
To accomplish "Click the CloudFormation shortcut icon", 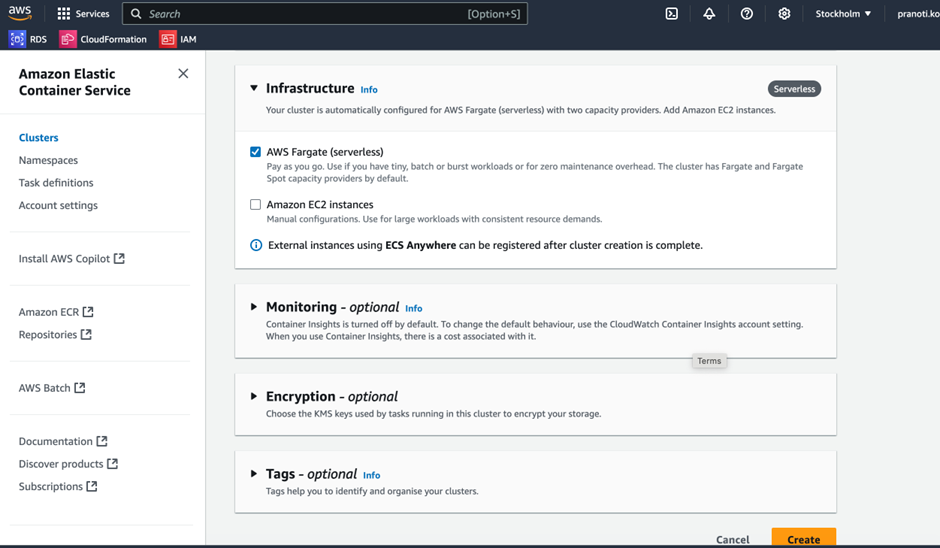I will (68, 39).
